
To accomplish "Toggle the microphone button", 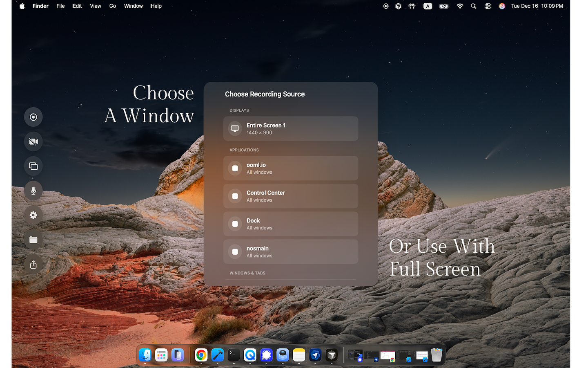I will [x=33, y=191].
